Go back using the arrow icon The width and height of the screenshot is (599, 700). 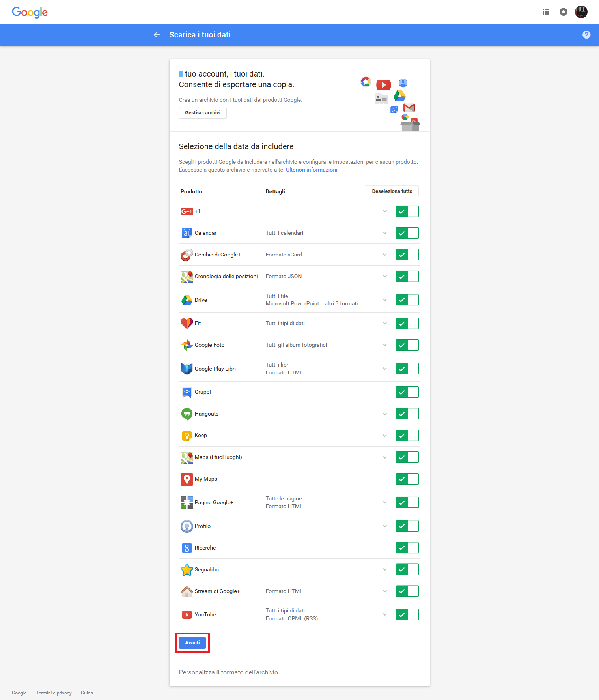pos(157,35)
